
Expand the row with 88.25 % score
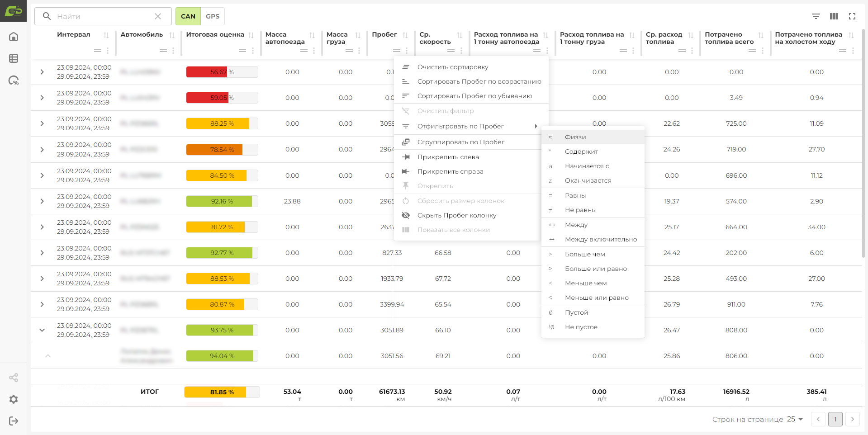(42, 123)
